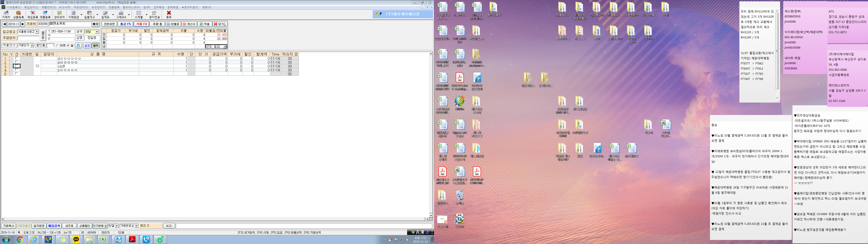Open Windows Start menu
This screenshot has width=868, height=244.
click(x=6, y=239)
